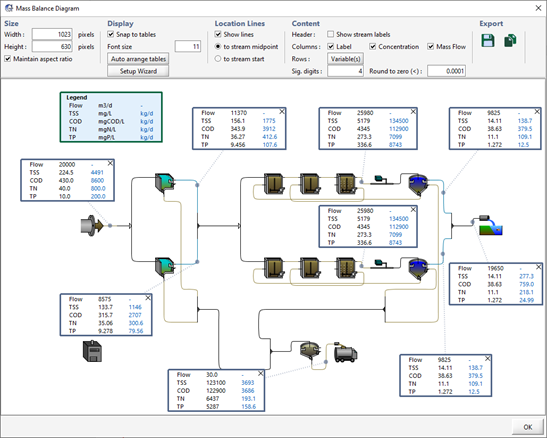This screenshot has width=547, height=438.
Task: Select the effluent discharge outfall icon
Action: (490, 225)
